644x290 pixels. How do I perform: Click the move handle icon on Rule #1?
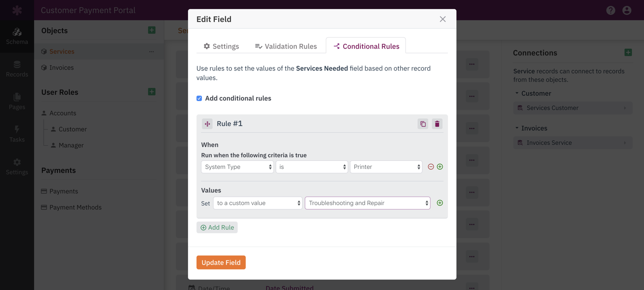(x=207, y=124)
